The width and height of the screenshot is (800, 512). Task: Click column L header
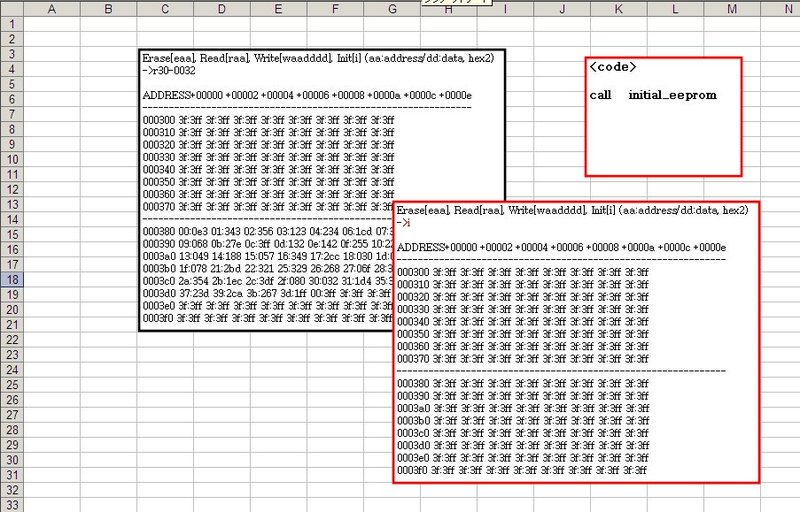pyautogui.click(x=676, y=9)
